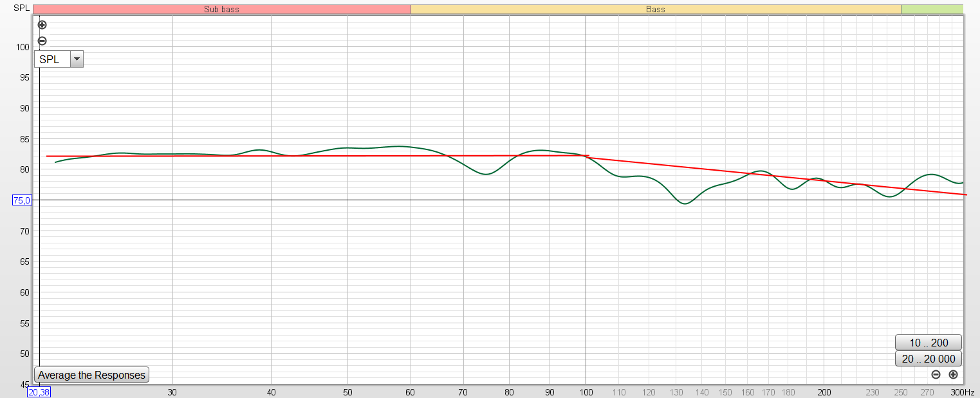Click the vertical zoom in plus icon

tap(42, 25)
